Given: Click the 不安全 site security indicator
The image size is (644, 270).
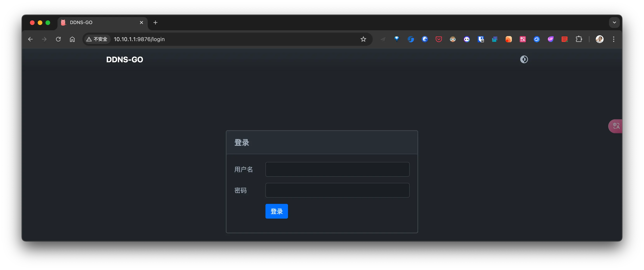Looking at the screenshot, I should (x=97, y=39).
